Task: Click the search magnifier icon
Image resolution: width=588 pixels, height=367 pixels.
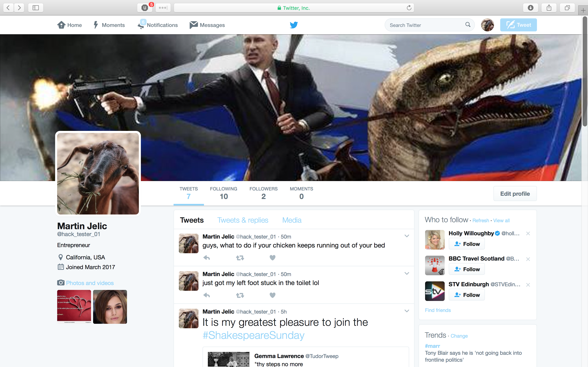Action: click(468, 25)
